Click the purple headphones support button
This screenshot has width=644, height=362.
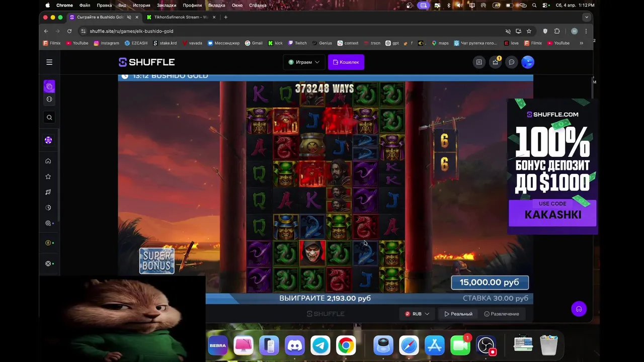pyautogui.click(x=579, y=309)
